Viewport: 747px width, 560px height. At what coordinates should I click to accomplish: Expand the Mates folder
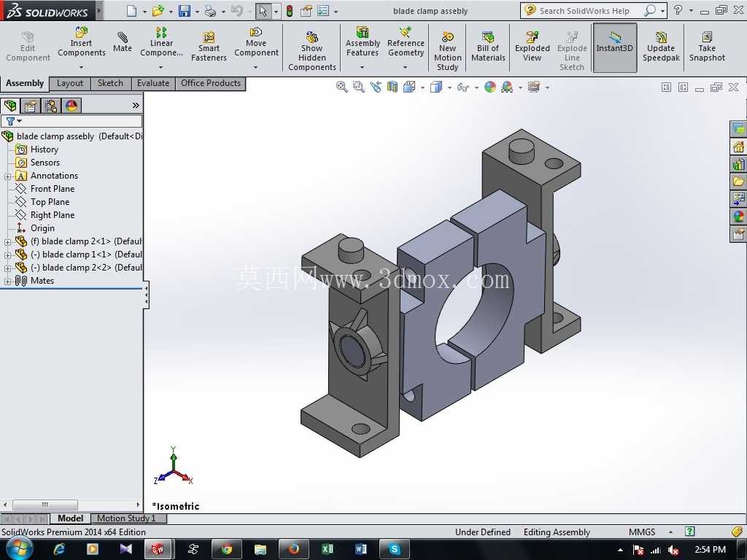click(x=7, y=281)
